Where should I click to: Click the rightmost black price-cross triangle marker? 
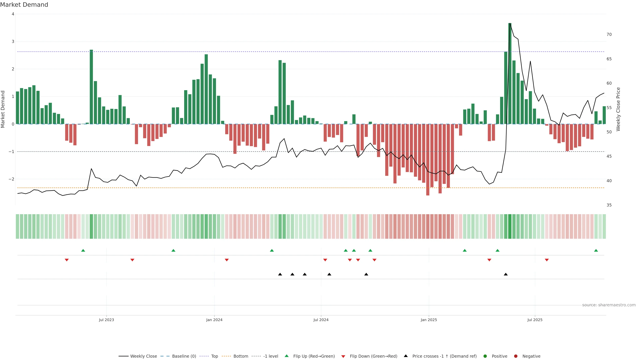(506, 274)
